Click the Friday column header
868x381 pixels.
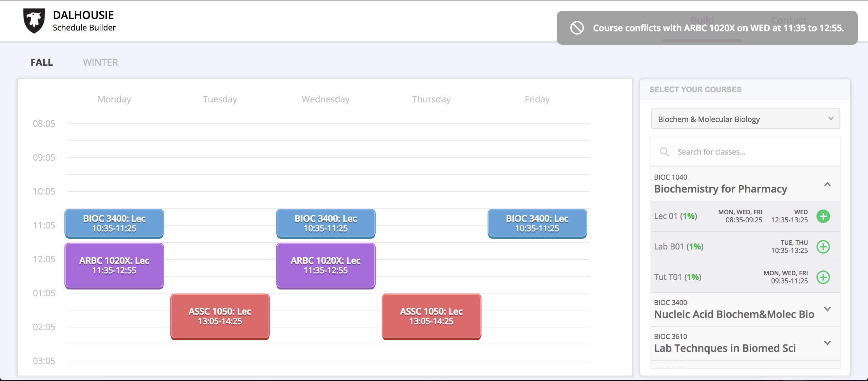pos(537,99)
